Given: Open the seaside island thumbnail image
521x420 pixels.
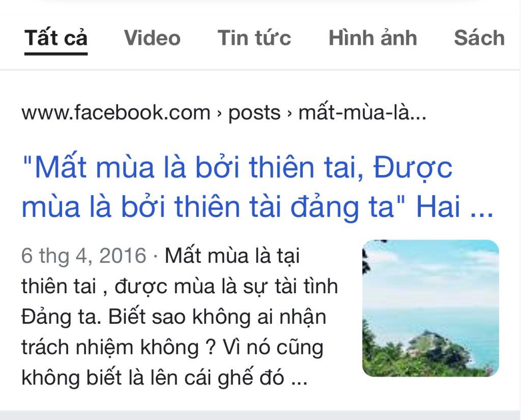Looking at the screenshot, I should click(x=430, y=309).
